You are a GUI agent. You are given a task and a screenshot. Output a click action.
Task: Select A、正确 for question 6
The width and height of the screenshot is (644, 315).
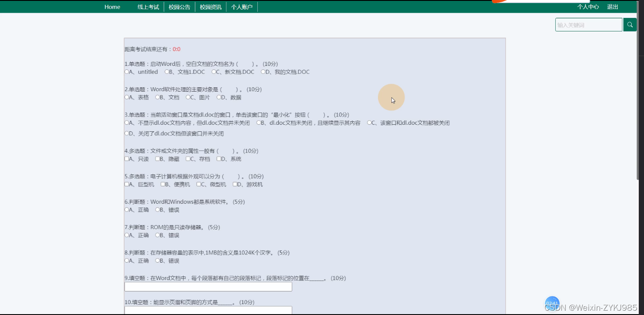(x=127, y=209)
